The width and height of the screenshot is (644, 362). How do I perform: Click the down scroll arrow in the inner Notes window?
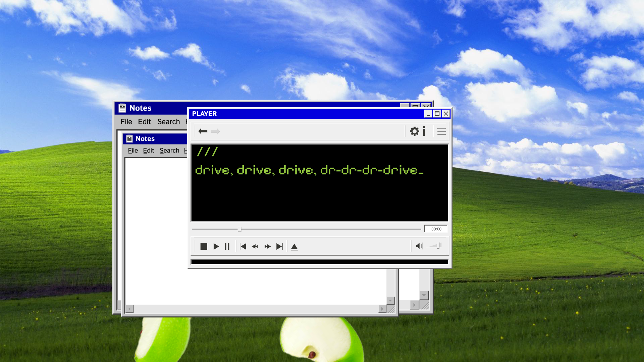coord(390,300)
